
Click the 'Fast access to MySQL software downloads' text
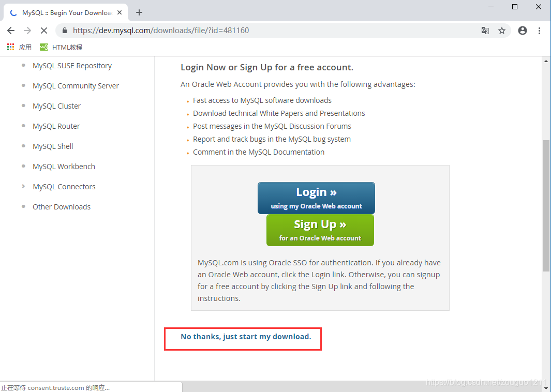click(262, 100)
